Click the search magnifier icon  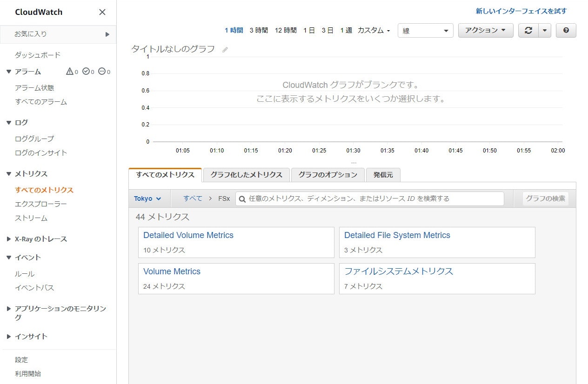click(242, 199)
